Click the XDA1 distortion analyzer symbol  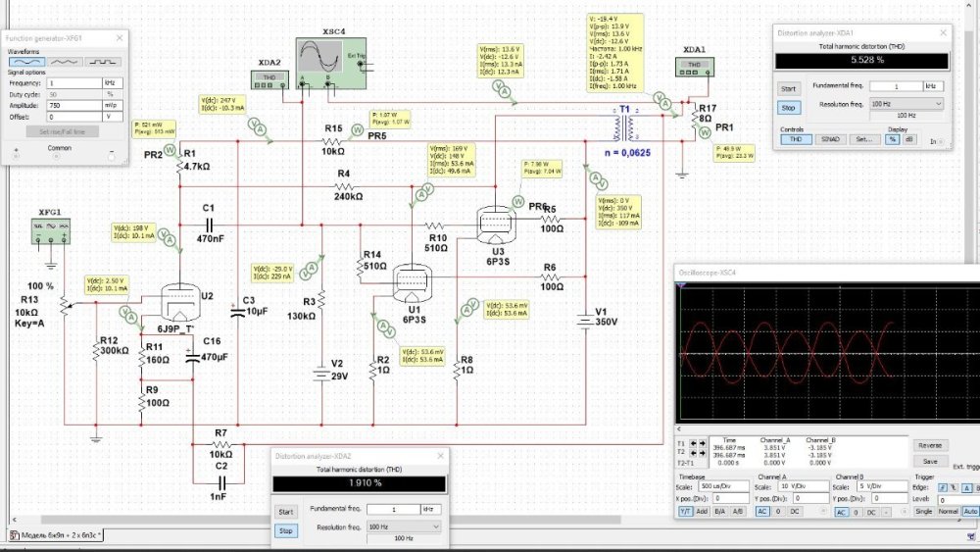point(695,66)
